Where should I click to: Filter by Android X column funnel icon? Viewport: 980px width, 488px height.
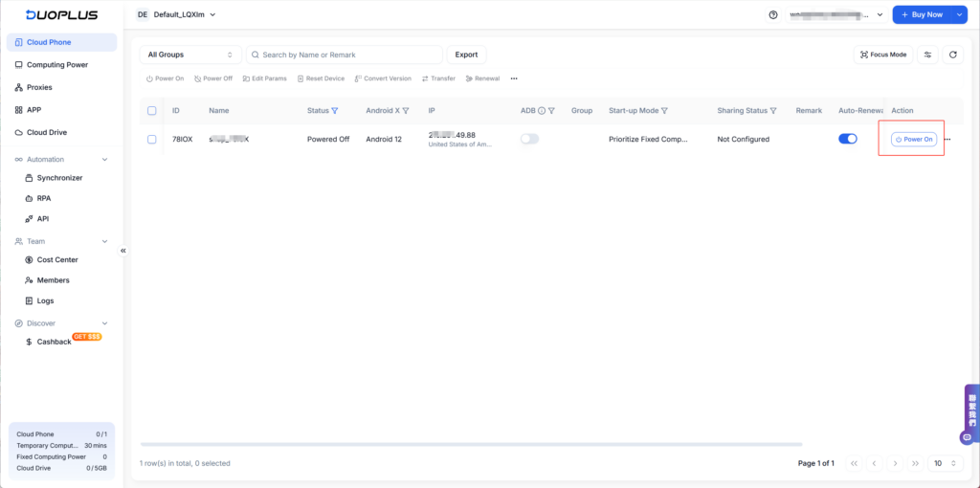[x=406, y=111]
